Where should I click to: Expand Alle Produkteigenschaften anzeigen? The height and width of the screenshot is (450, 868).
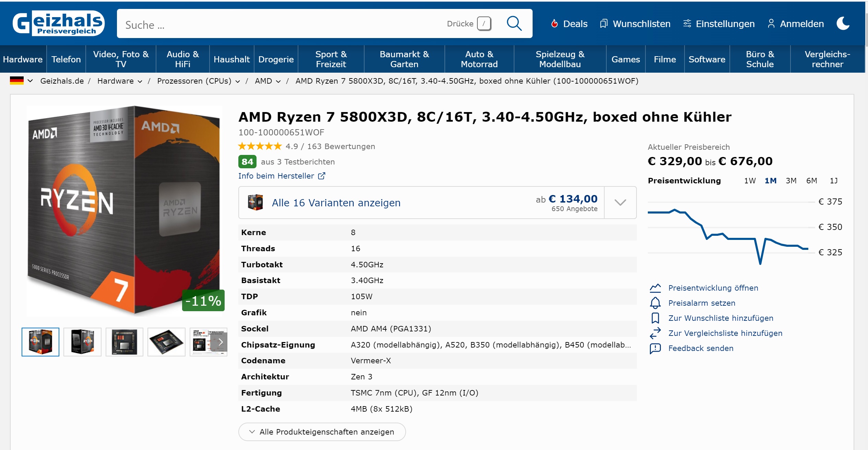pos(322,432)
